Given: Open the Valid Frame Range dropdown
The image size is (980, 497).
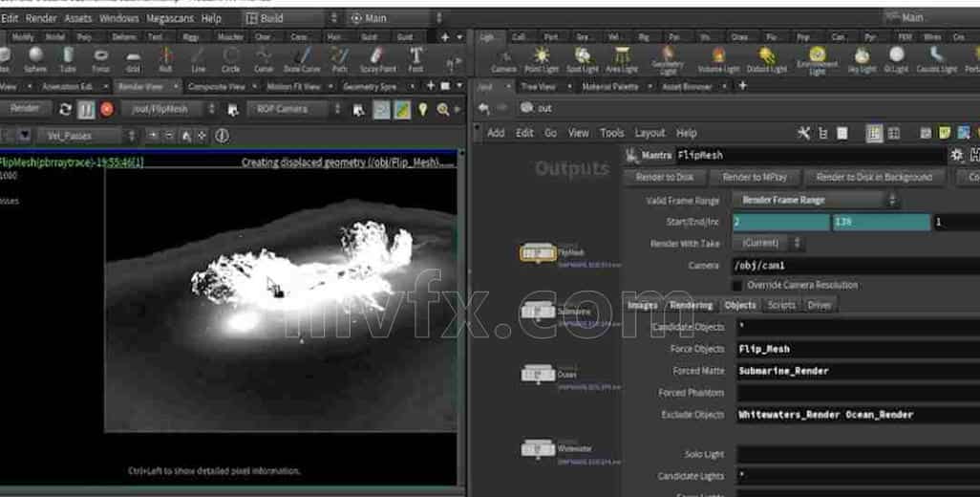Looking at the screenshot, I should coord(815,200).
